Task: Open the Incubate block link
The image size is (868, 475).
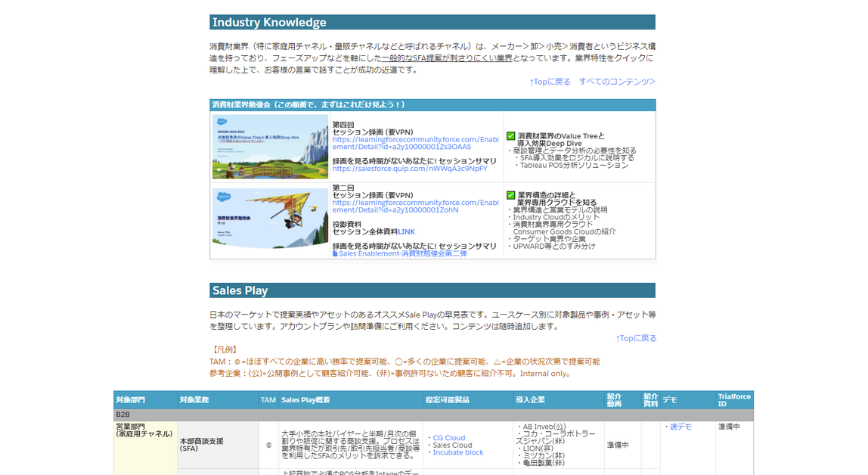Action: click(457, 452)
